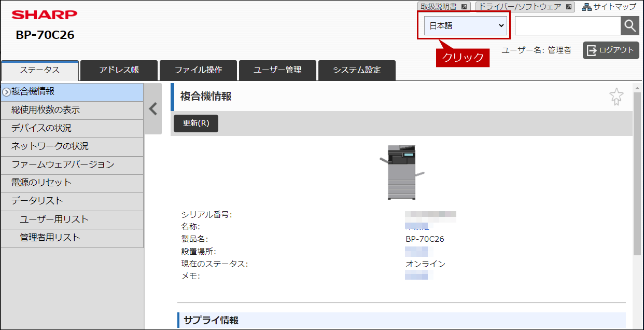Screen dimensions: 644x330
Task: Select 総使用枚数の表示 in the sidebar
Action: 72,110
